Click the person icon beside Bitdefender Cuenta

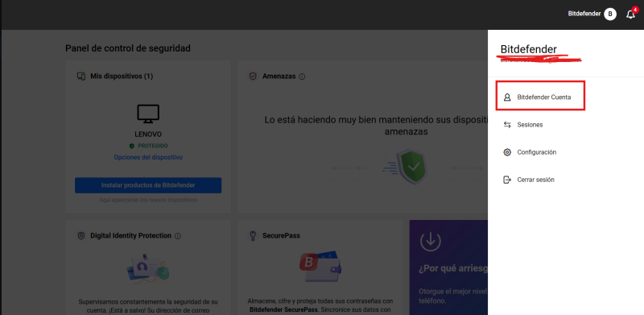(x=507, y=97)
